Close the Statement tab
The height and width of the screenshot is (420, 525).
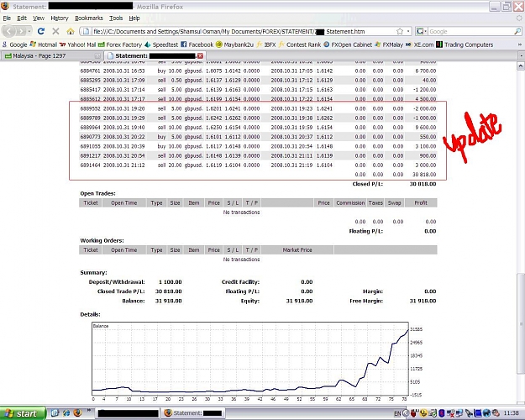tap(200, 56)
